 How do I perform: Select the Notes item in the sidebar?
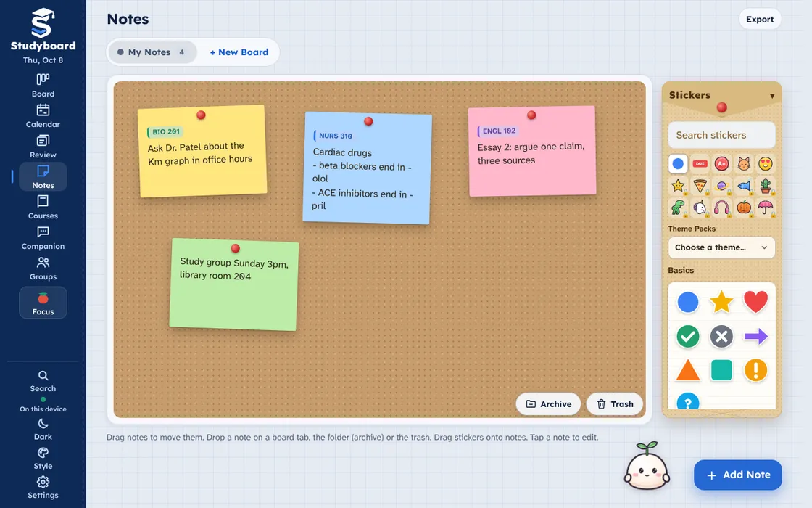[43, 177]
